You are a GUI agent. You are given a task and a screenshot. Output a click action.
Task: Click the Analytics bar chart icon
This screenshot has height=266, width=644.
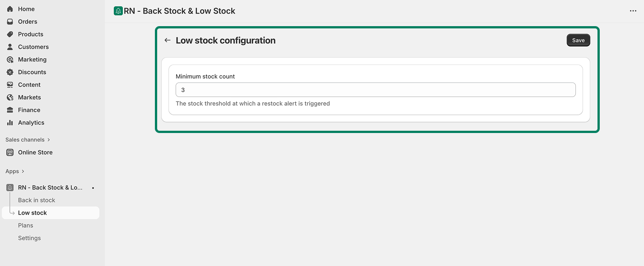(10, 123)
